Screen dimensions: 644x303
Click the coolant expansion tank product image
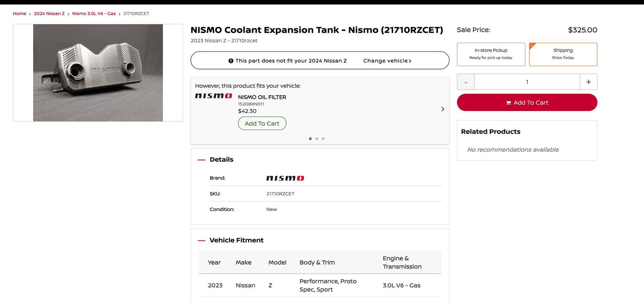[98, 73]
